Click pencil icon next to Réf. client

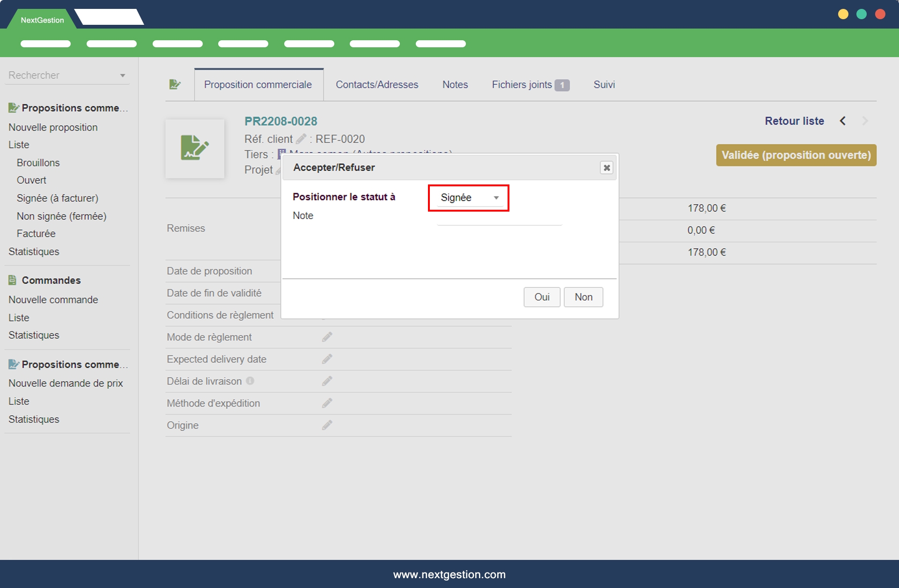coord(301,139)
